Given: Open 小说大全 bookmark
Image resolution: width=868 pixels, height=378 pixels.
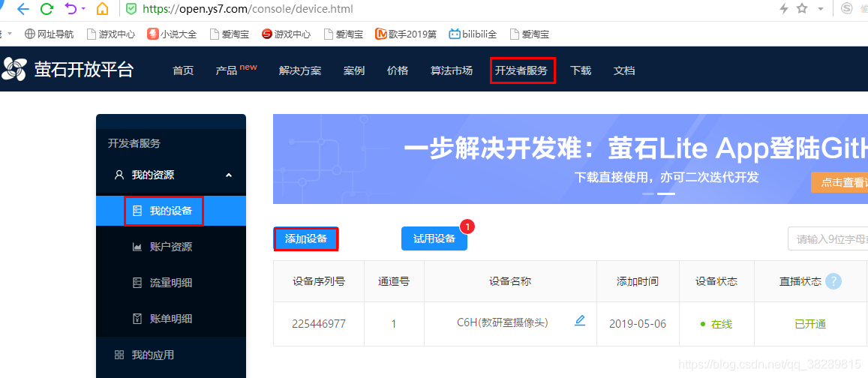Looking at the screenshot, I should click(172, 34).
